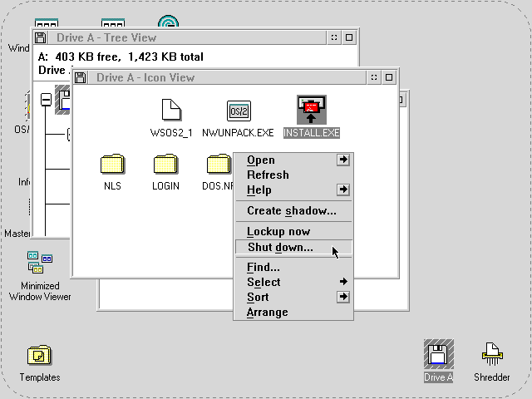The image size is (532, 399).
Task: Click the Drive A - Icon View title bar
Action: [227, 77]
